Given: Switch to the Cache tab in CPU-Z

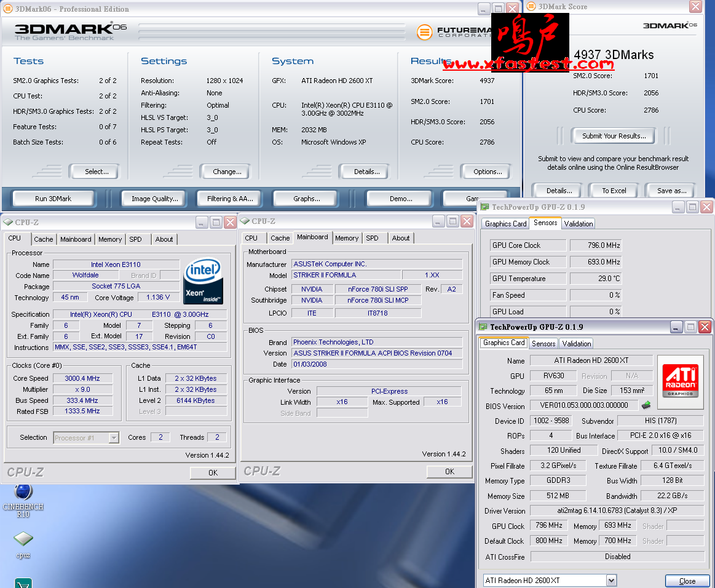Looking at the screenshot, I should [x=43, y=239].
